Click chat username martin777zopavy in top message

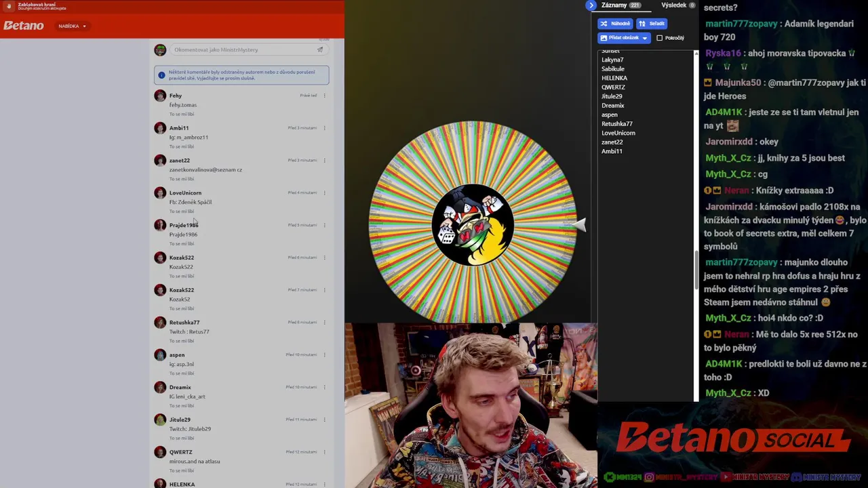pos(741,24)
